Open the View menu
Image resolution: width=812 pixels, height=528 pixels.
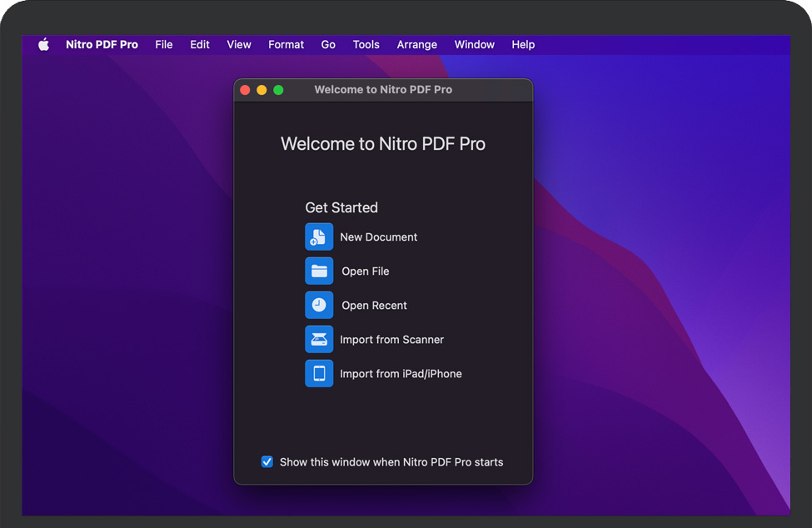(239, 45)
